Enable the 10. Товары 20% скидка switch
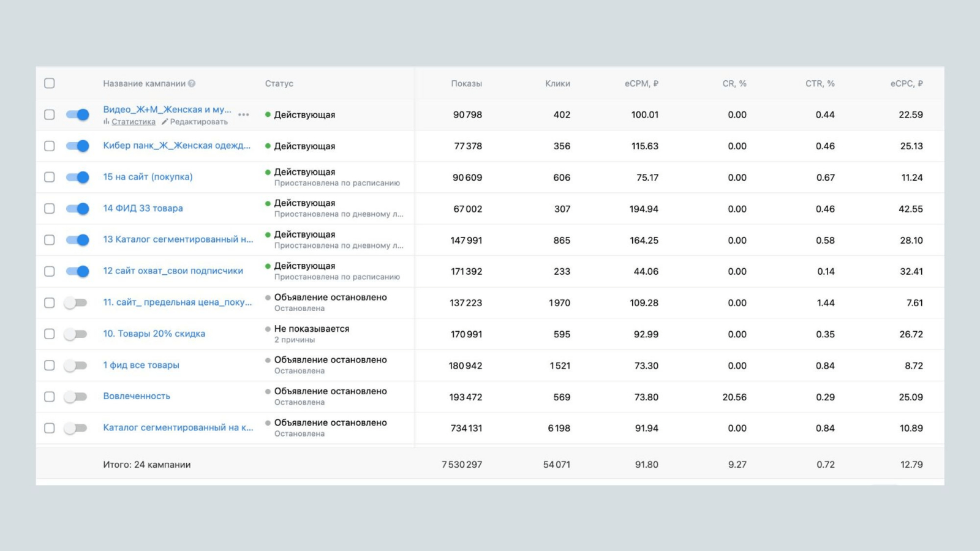This screenshot has height=551, width=980. (76, 334)
